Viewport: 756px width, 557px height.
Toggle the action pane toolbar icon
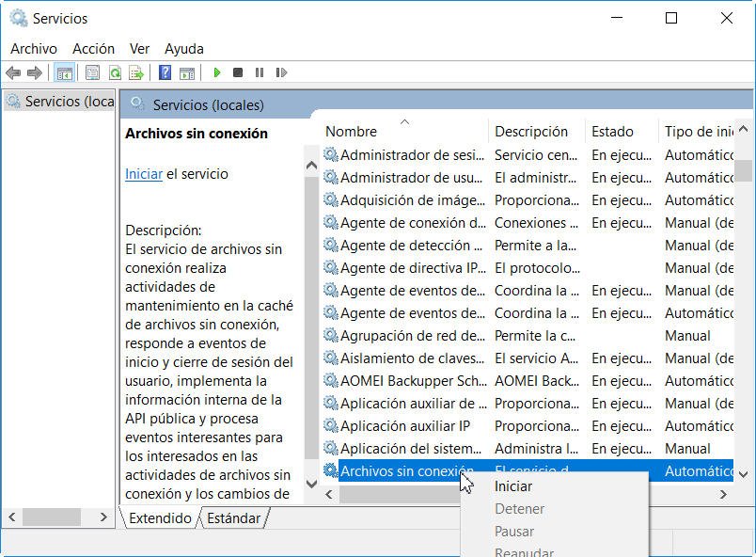point(187,73)
